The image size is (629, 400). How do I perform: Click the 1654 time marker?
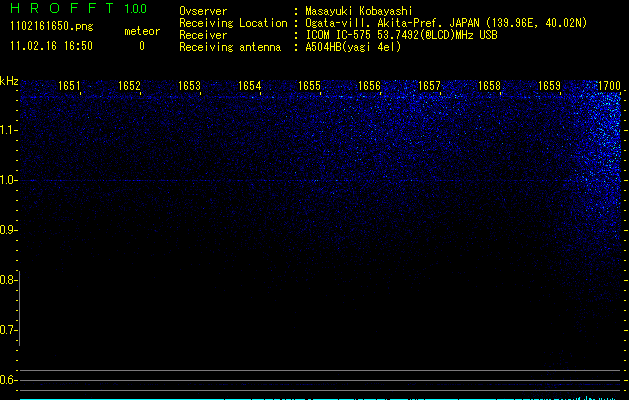[249, 85]
